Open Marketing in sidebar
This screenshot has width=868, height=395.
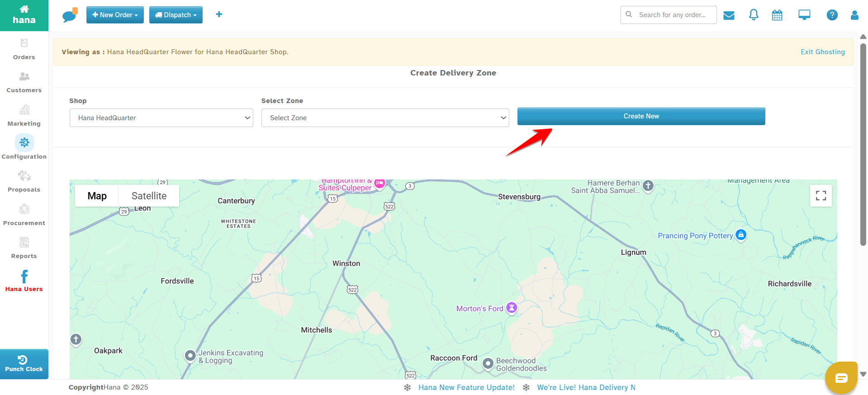(24, 116)
